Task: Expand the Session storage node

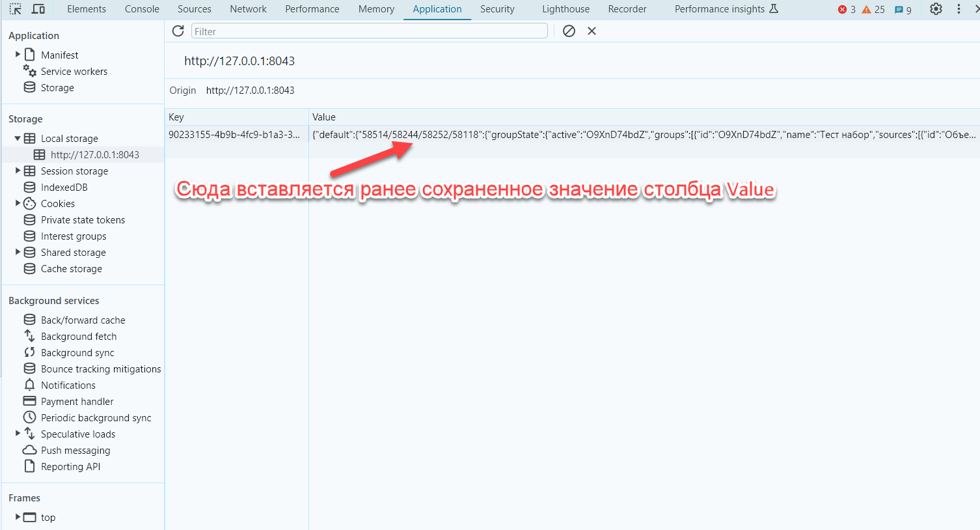Action: (18, 171)
